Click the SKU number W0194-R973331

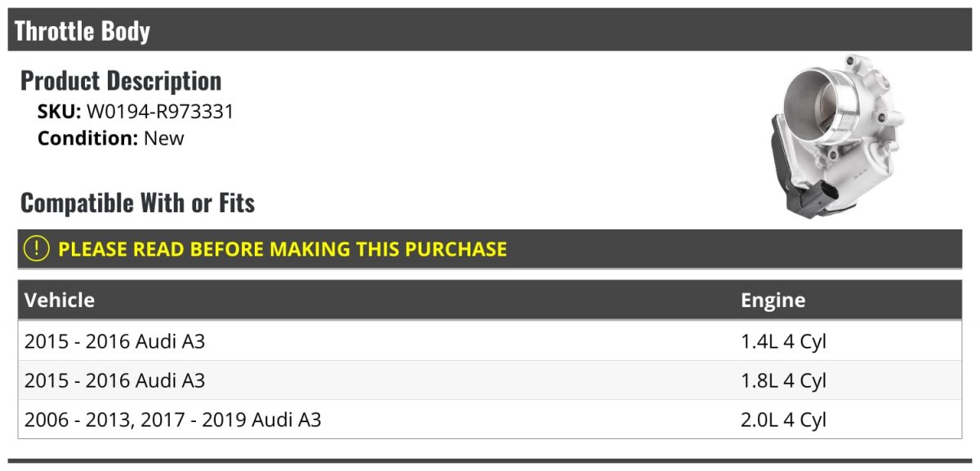160,112
